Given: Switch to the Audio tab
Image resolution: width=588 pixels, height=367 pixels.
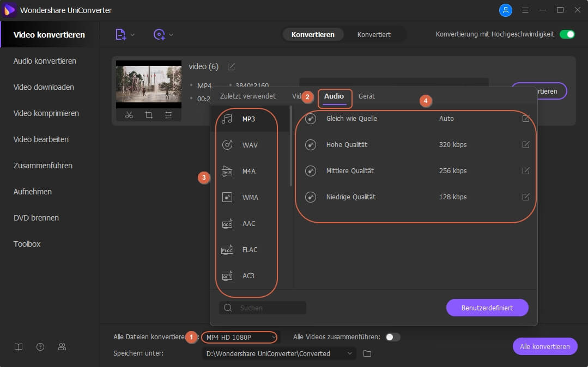Looking at the screenshot, I should (334, 96).
